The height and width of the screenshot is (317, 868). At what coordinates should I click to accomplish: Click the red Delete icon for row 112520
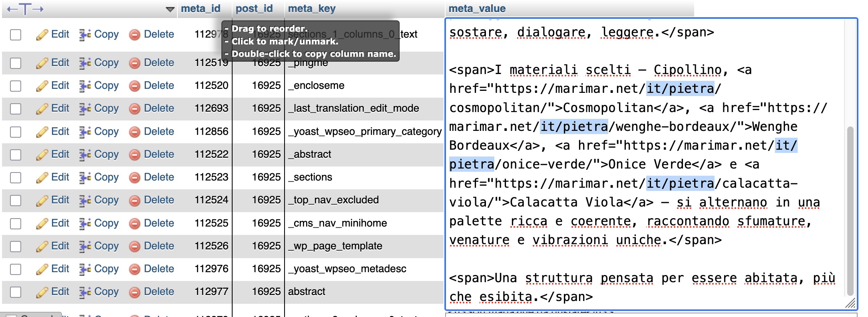click(135, 86)
